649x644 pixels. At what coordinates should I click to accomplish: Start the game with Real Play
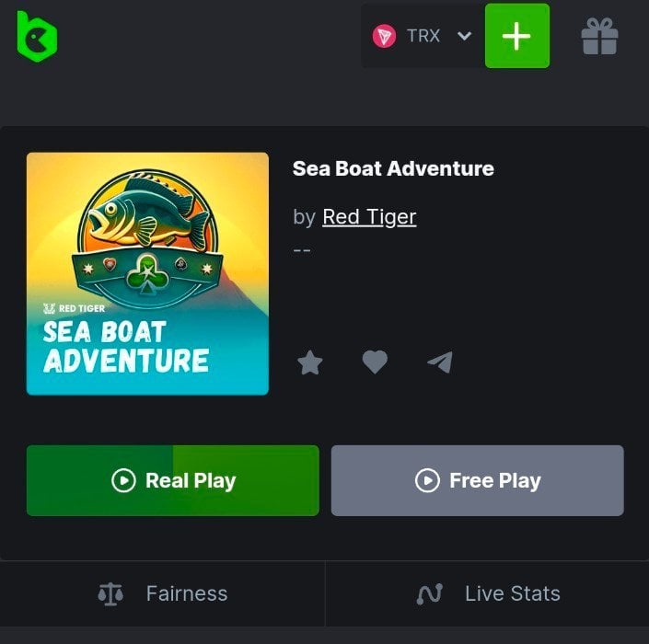pyautogui.click(x=173, y=480)
